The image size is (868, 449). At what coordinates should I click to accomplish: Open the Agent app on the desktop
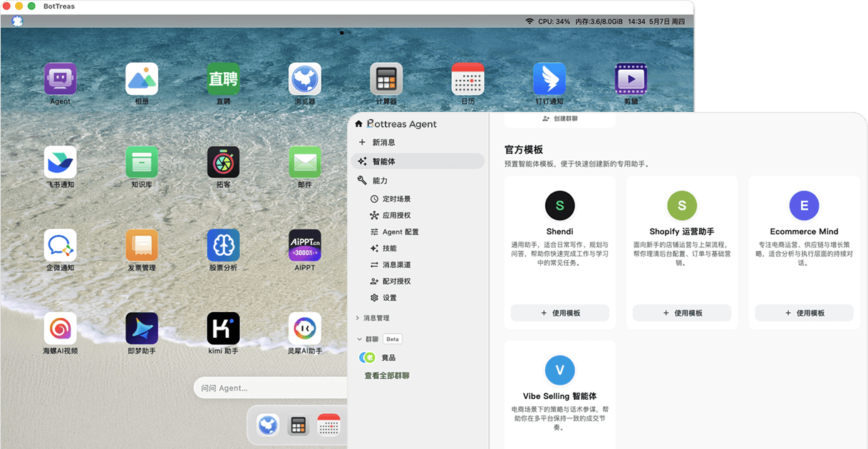pyautogui.click(x=61, y=78)
